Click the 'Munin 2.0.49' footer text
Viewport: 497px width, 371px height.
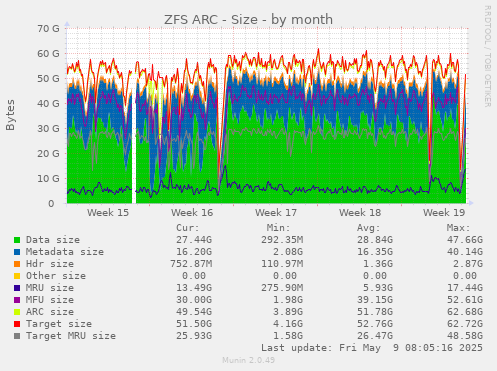point(249,360)
